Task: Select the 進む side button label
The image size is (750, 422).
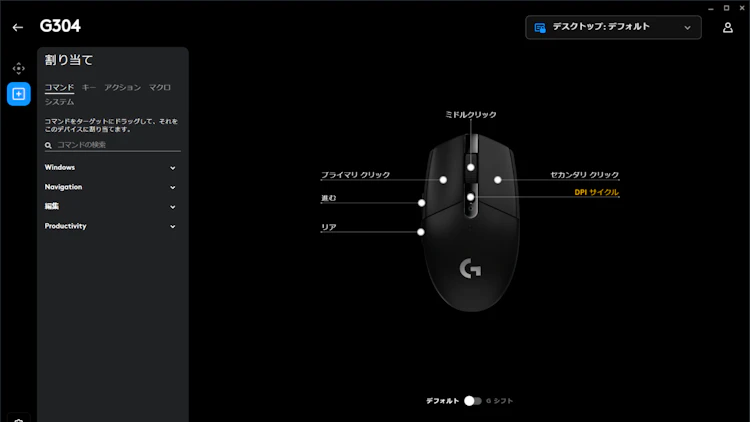Action: pyautogui.click(x=329, y=198)
